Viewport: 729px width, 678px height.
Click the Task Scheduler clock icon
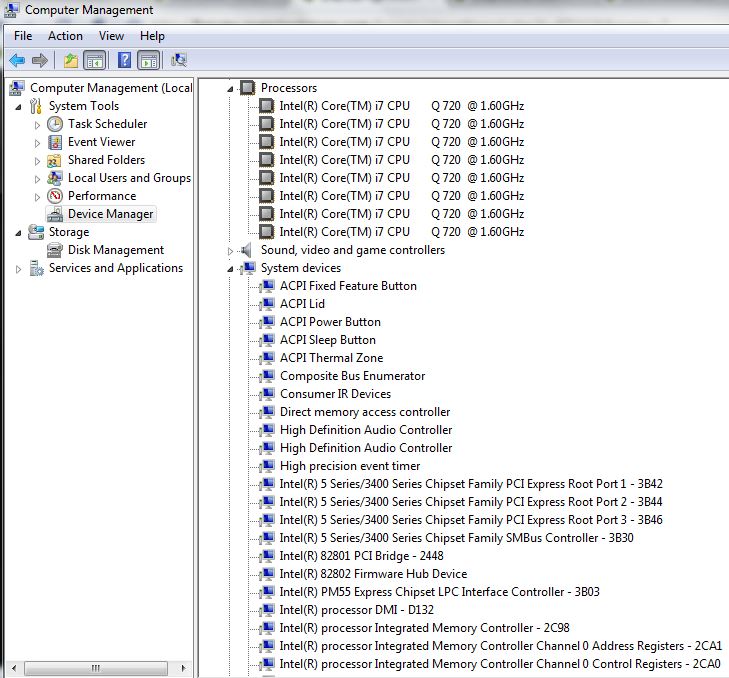(55, 124)
